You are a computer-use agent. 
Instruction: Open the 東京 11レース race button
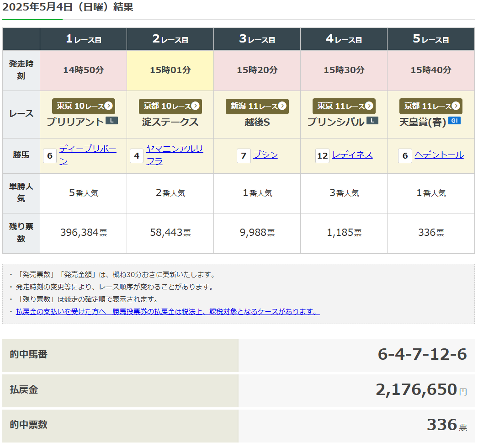point(344,106)
